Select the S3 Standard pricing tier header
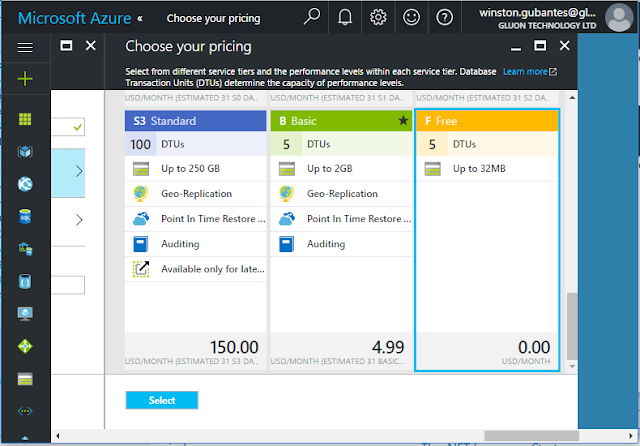The image size is (640, 446). coord(196,121)
